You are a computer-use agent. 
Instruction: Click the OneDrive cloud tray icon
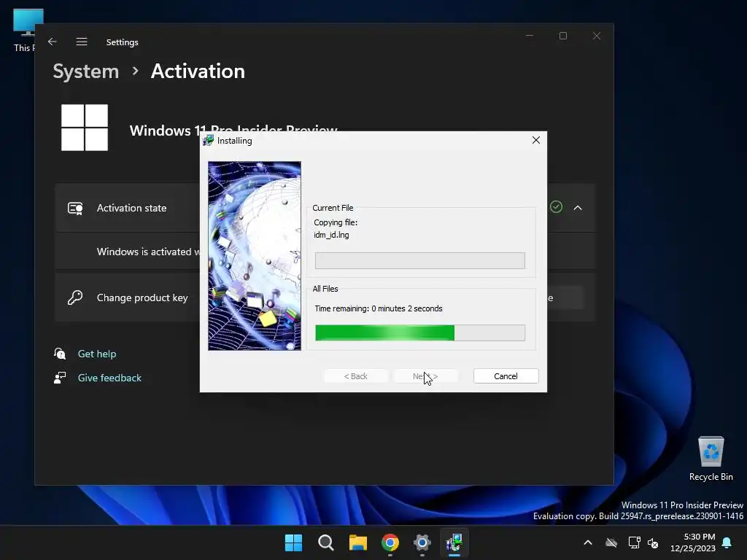tap(611, 542)
